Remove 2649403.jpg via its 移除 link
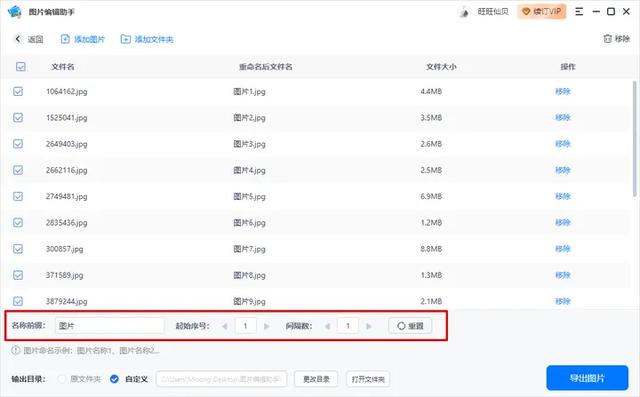 pyautogui.click(x=562, y=144)
